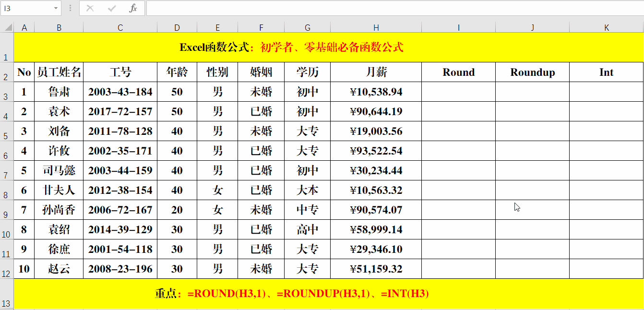The width and height of the screenshot is (644, 310).
Task: Select column H header
Action: [x=376, y=28]
